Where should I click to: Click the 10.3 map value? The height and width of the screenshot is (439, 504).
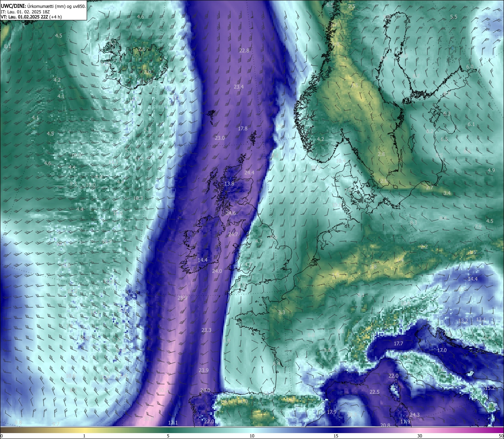[138, 198]
